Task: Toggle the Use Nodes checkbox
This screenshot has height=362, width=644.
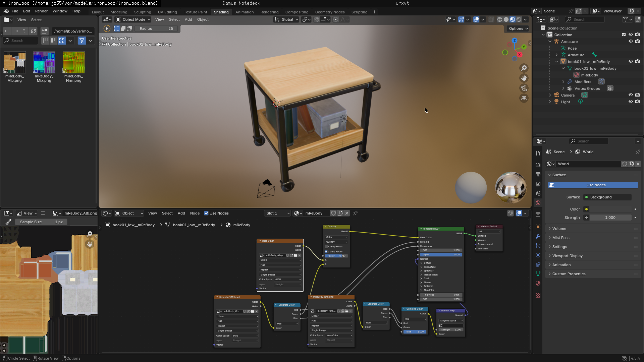Action: [206, 213]
